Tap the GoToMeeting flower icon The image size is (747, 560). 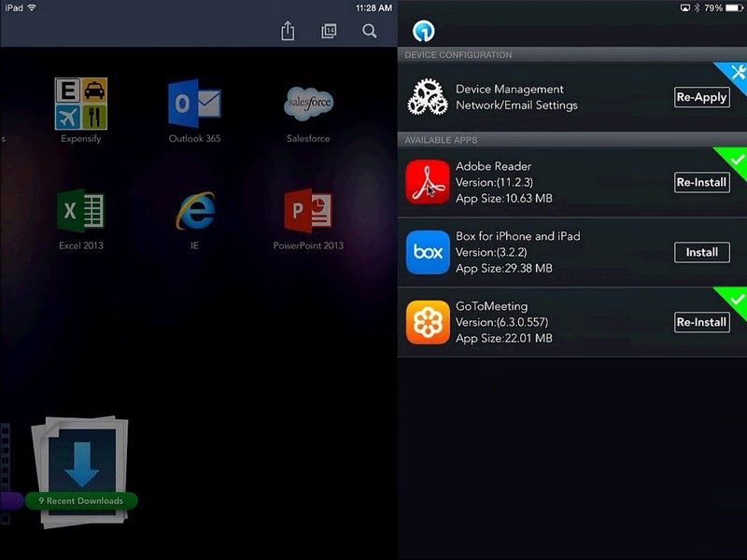428,322
